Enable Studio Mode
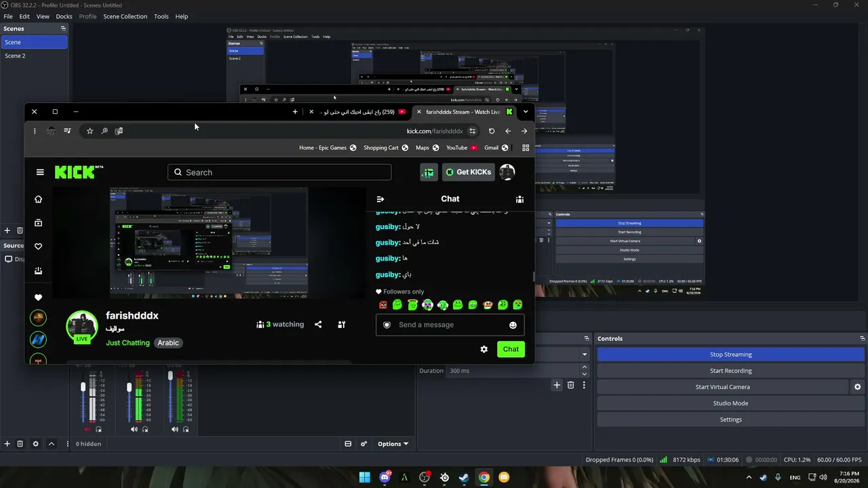This screenshot has height=488, width=868. (x=731, y=403)
